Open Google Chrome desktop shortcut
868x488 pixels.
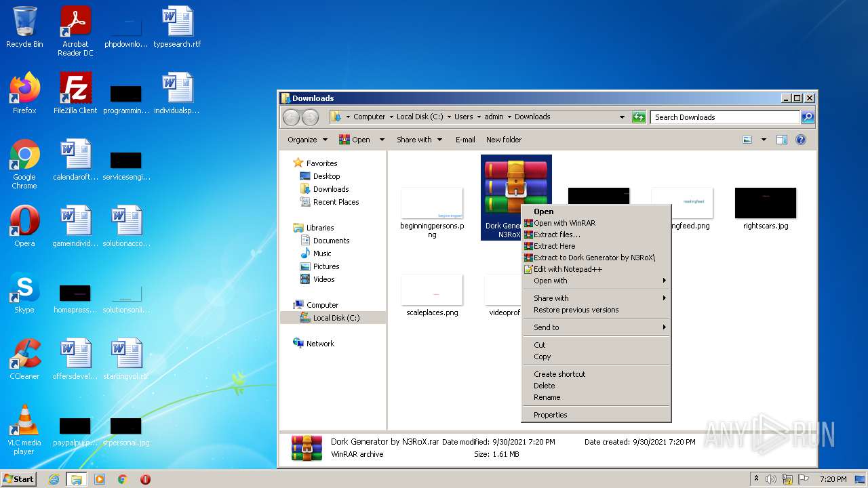24,164
